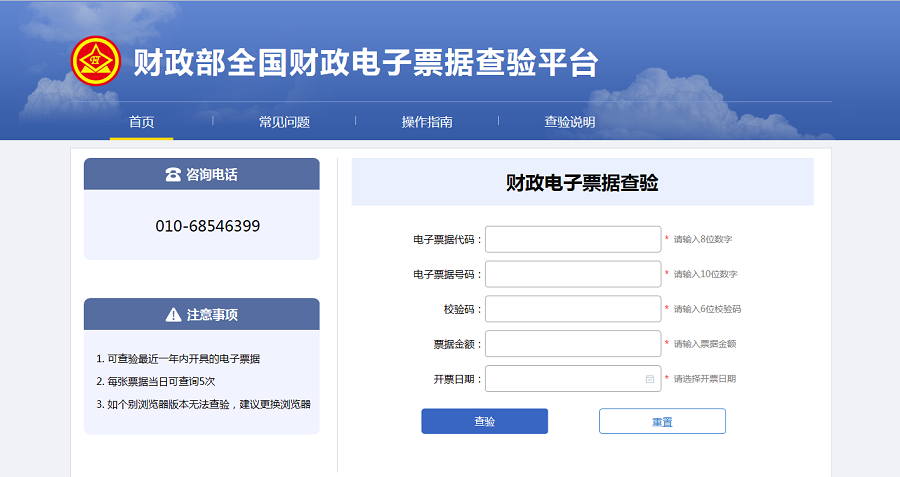The image size is (900, 477).
Task: Click the warning triangle icon beside 注意事项
Action: click(x=173, y=314)
